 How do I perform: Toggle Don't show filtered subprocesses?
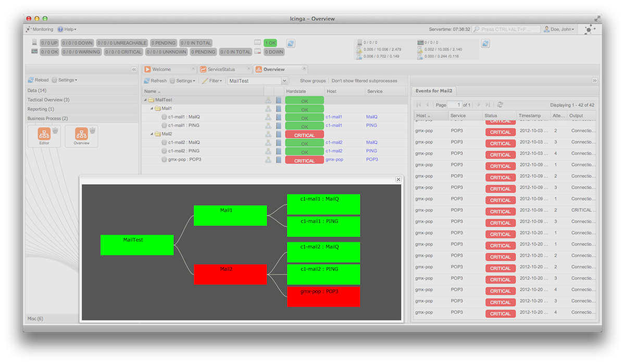point(364,81)
